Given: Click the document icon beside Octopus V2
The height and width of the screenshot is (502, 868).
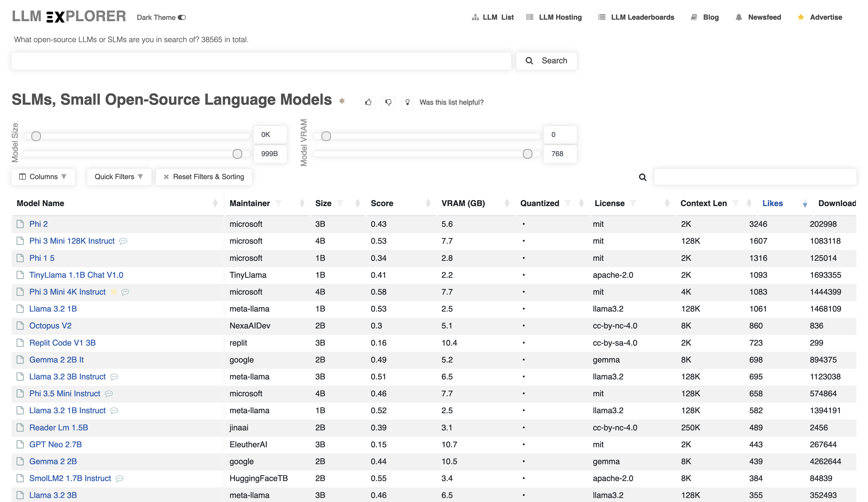Looking at the screenshot, I should 20,325.
